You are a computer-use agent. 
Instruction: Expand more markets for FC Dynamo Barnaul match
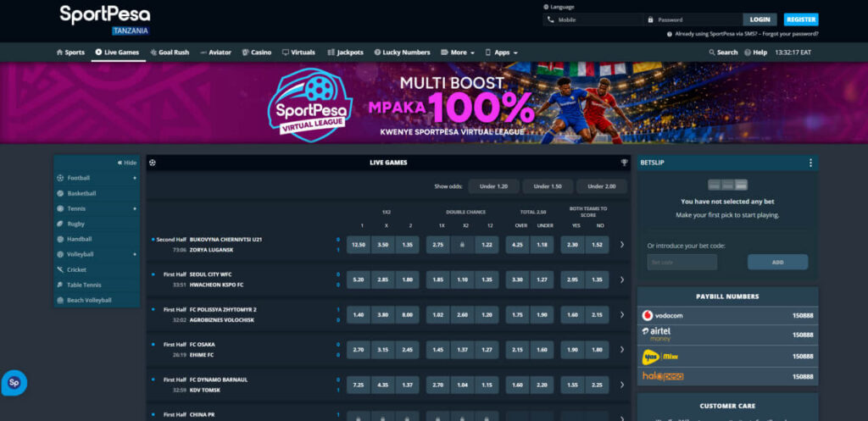(x=621, y=385)
